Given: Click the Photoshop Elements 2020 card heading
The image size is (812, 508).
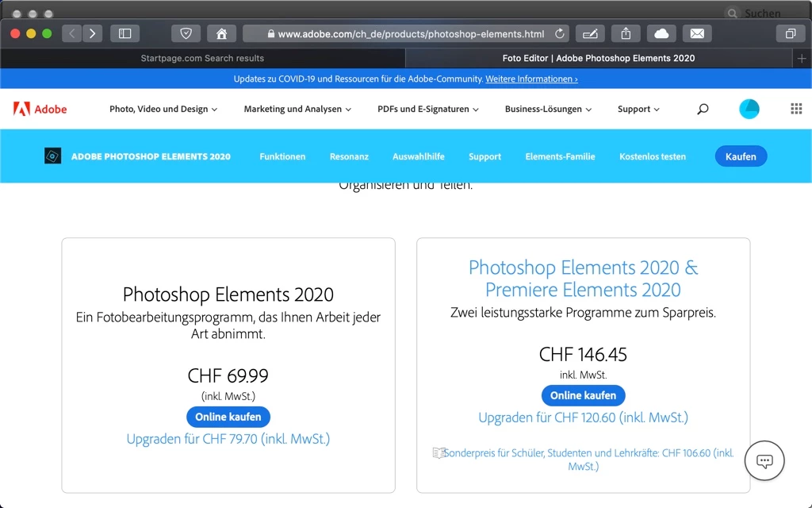Looking at the screenshot, I should click(228, 294).
